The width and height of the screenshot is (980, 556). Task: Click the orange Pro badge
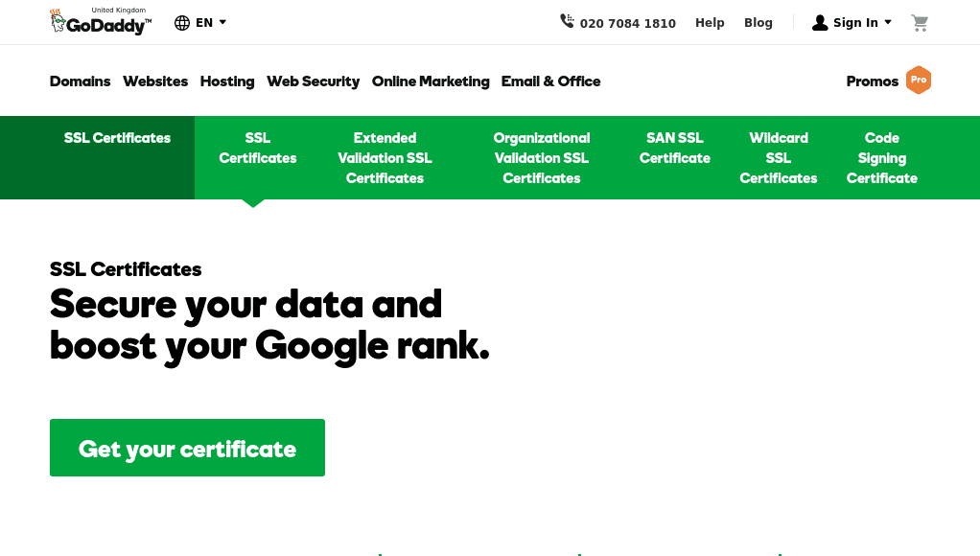pos(919,80)
